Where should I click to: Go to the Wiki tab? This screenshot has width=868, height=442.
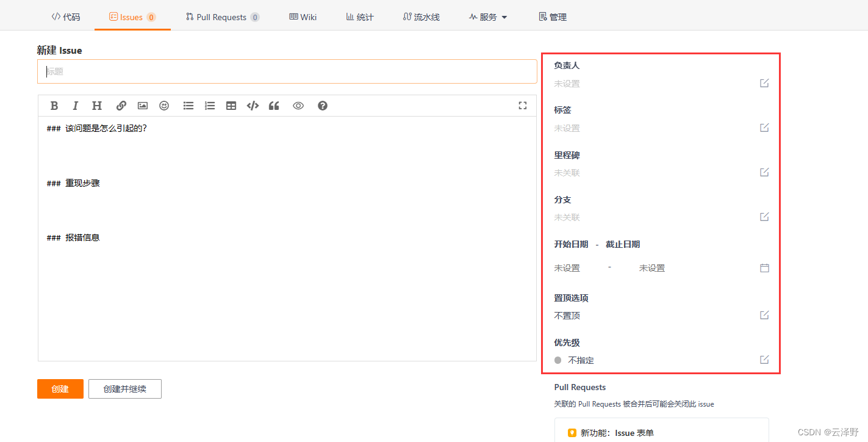tap(303, 17)
